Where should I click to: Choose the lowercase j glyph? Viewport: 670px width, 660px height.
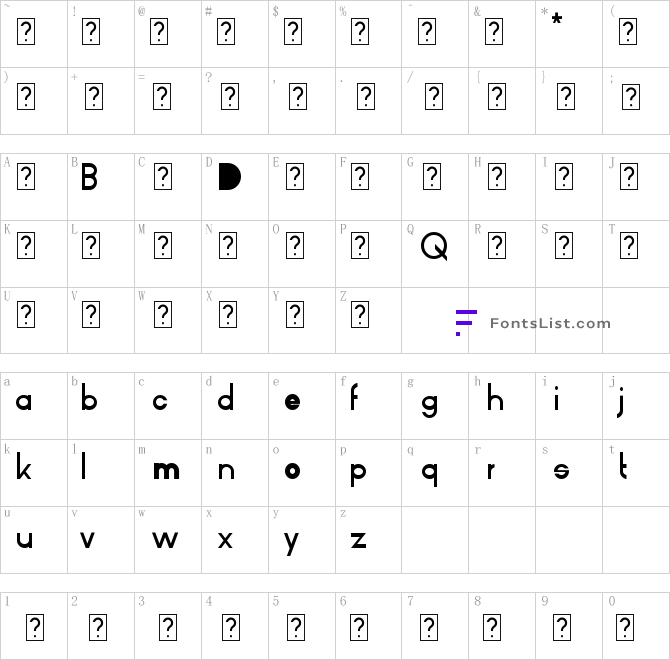tap(621, 402)
